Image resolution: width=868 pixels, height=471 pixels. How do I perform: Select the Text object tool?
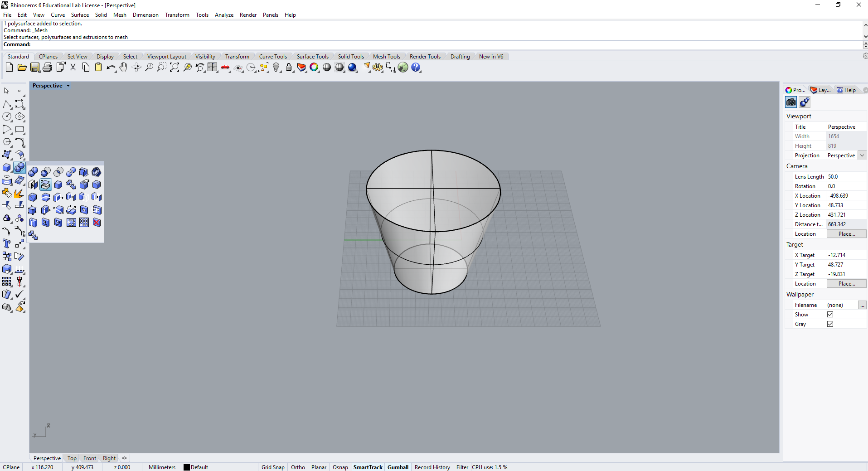[6, 244]
